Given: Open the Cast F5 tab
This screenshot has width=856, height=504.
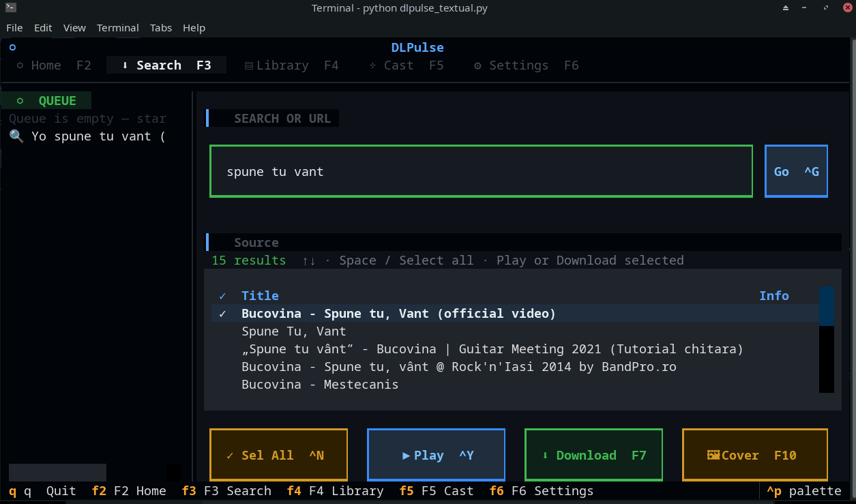Looking at the screenshot, I should point(407,65).
